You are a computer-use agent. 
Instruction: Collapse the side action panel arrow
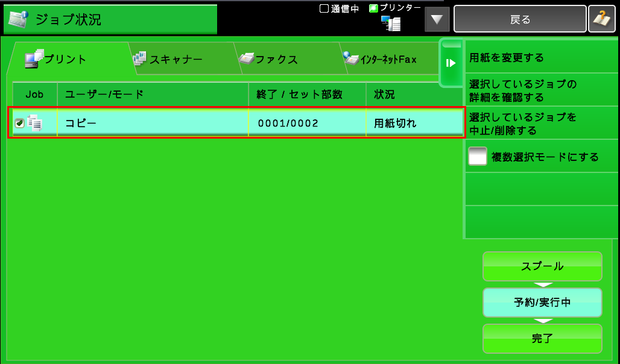click(450, 63)
